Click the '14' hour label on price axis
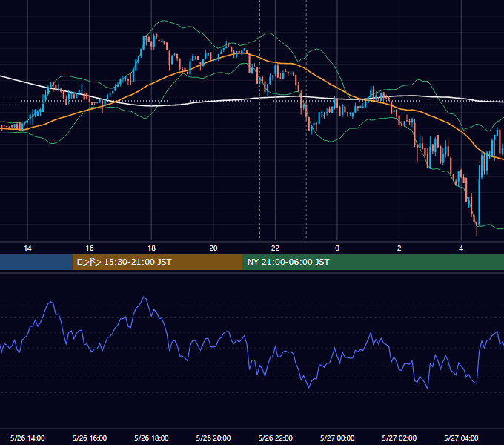This screenshot has width=504, height=445. pyautogui.click(x=27, y=248)
